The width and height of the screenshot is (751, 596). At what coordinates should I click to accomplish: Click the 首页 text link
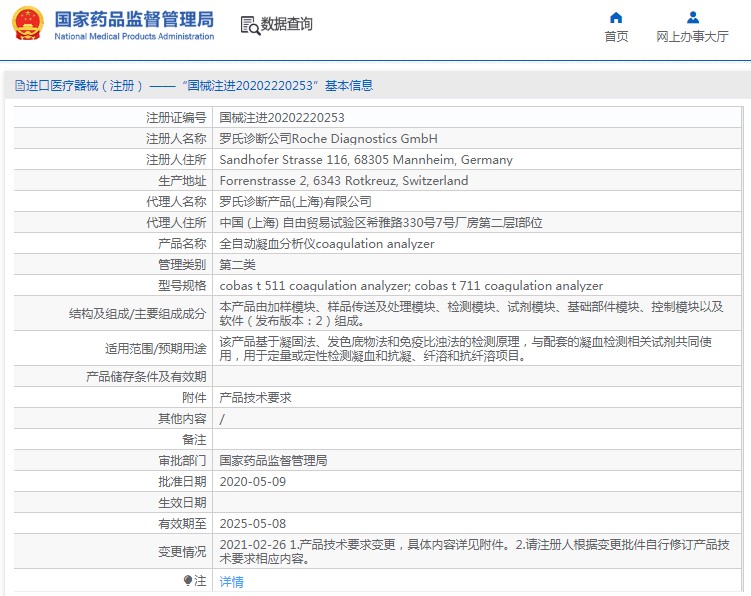(x=616, y=36)
